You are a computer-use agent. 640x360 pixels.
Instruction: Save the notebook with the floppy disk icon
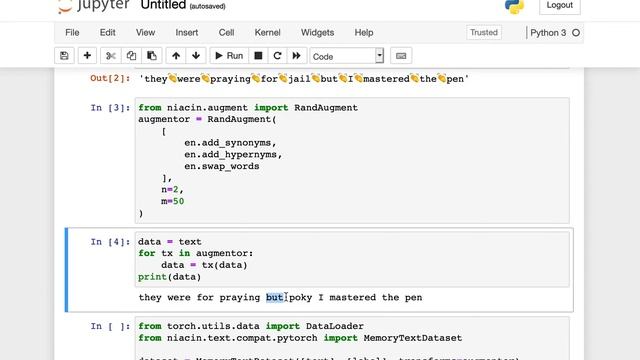pos(64,56)
